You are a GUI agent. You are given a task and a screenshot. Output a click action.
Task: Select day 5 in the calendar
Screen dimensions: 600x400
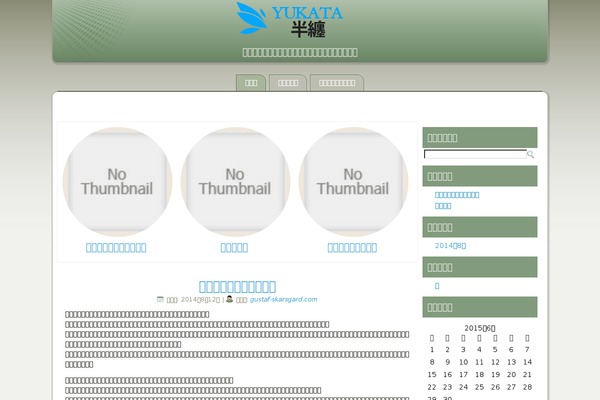point(495,349)
